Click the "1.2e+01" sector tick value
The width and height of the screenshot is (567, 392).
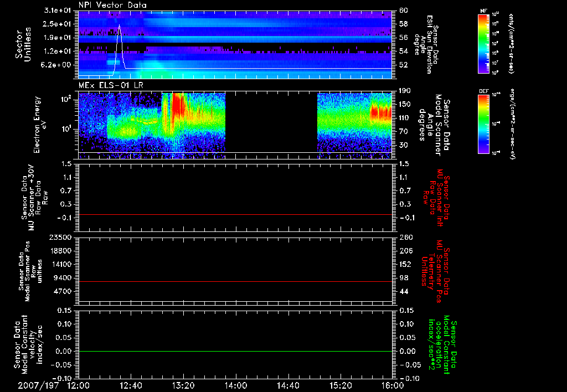59,51
